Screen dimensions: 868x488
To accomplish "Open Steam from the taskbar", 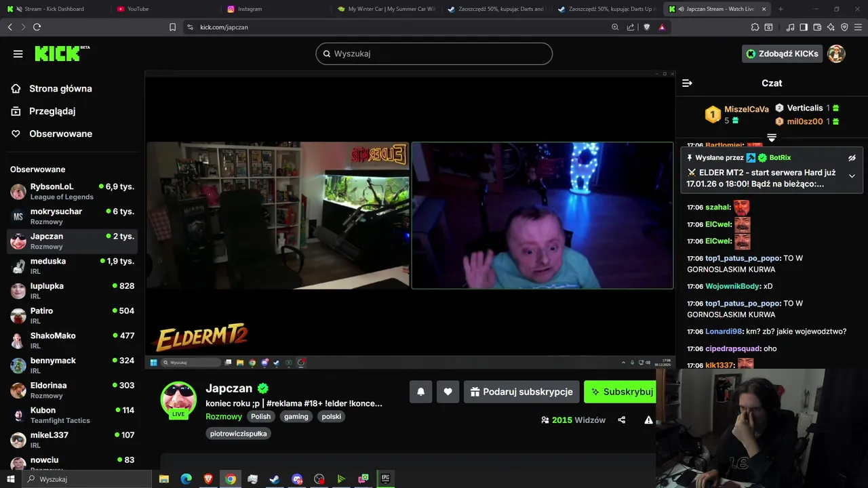I will click(x=275, y=479).
